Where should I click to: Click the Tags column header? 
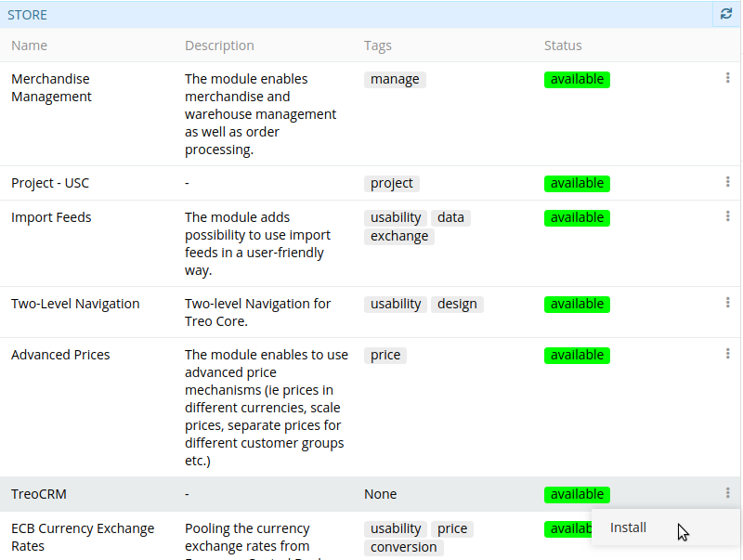(x=378, y=46)
